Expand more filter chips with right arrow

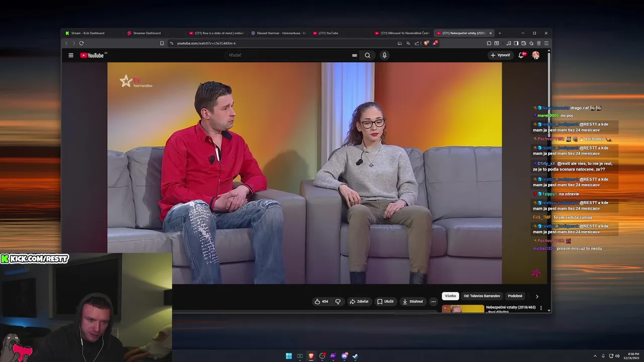tap(537, 297)
